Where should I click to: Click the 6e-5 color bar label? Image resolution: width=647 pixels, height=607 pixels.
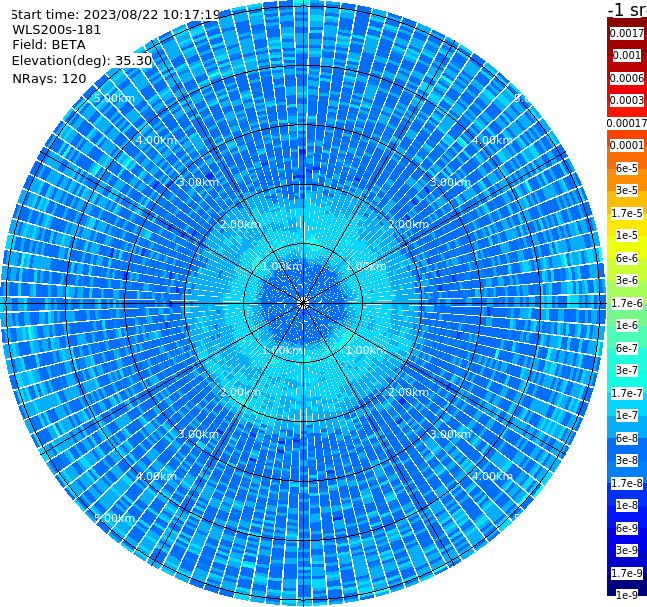click(627, 168)
